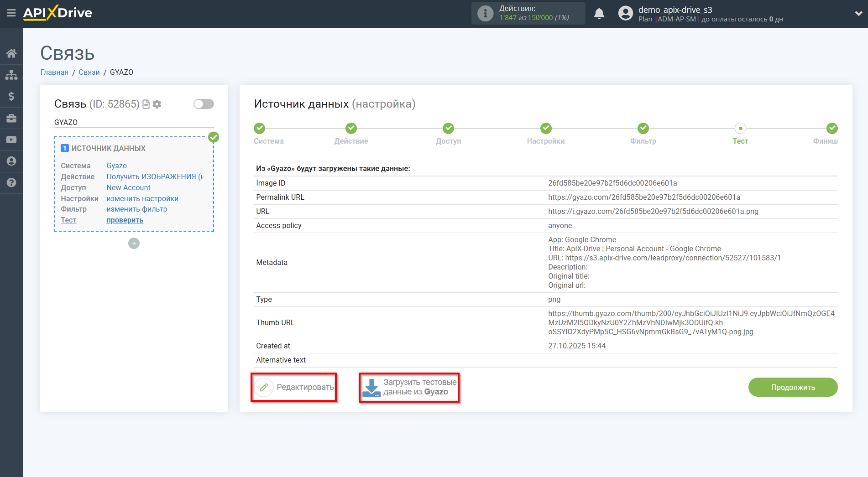Click the home sidebar icon

(11, 53)
